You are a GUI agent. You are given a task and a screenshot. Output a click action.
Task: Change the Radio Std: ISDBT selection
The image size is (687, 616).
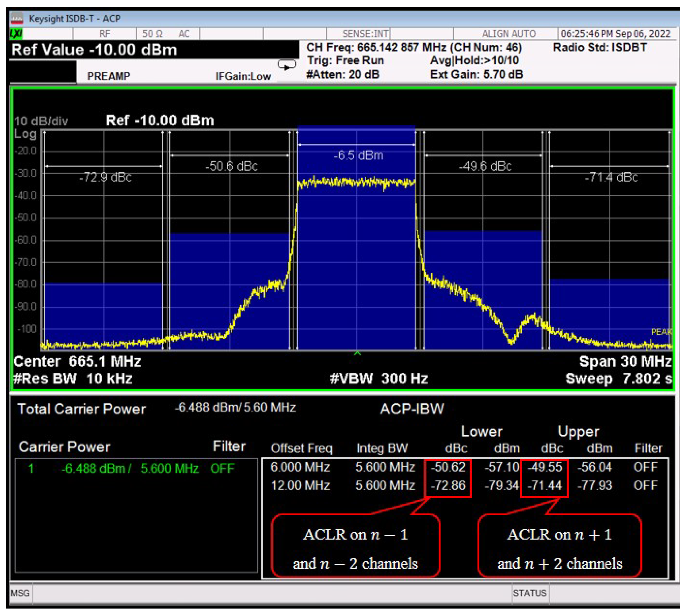tap(600, 47)
